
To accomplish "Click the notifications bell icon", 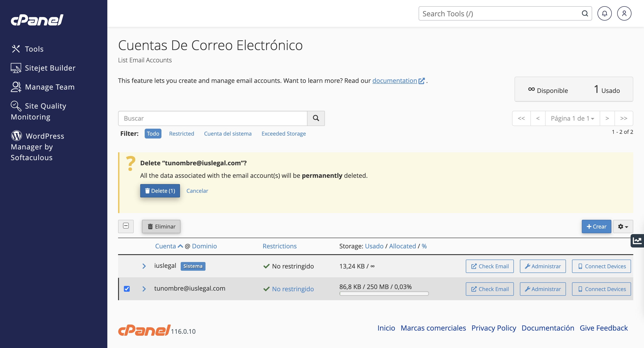I will point(605,13).
